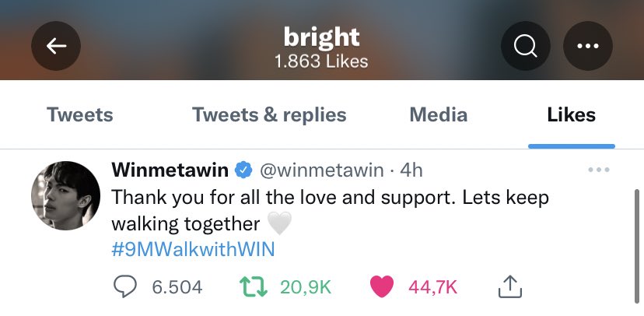This screenshot has width=644, height=316.
Task: Switch to Tweets & replies tab
Action: point(269,114)
